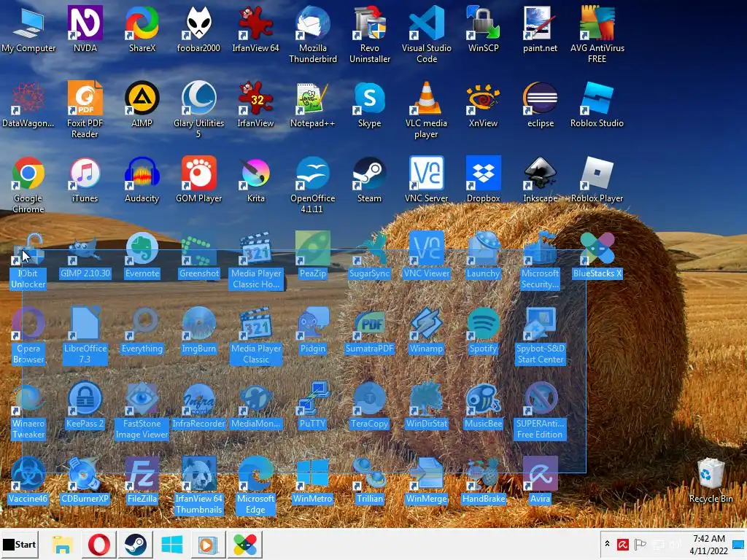Click the taskbar media player icon
The width and height of the screenshot is (747, 560).
(x=208, y=545)
